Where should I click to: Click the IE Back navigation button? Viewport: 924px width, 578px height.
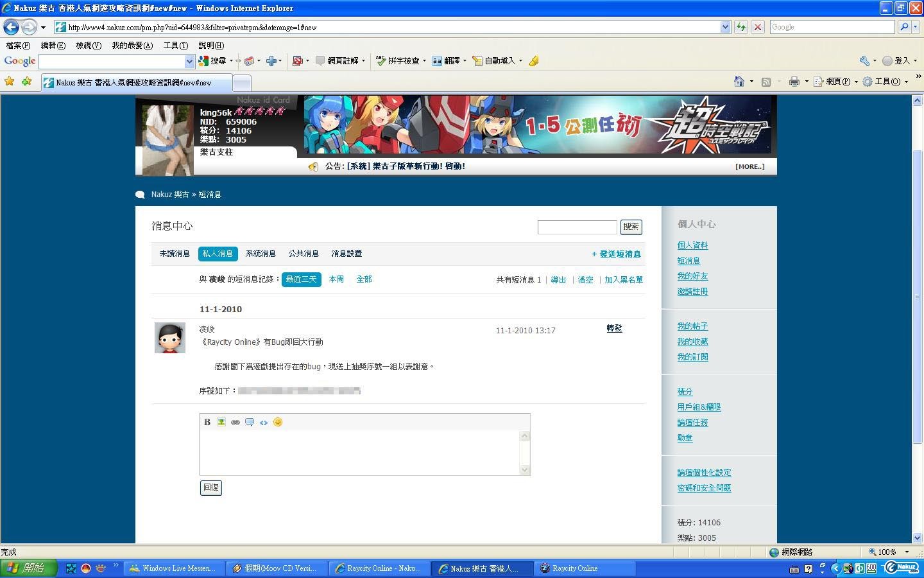click(11, 27)
